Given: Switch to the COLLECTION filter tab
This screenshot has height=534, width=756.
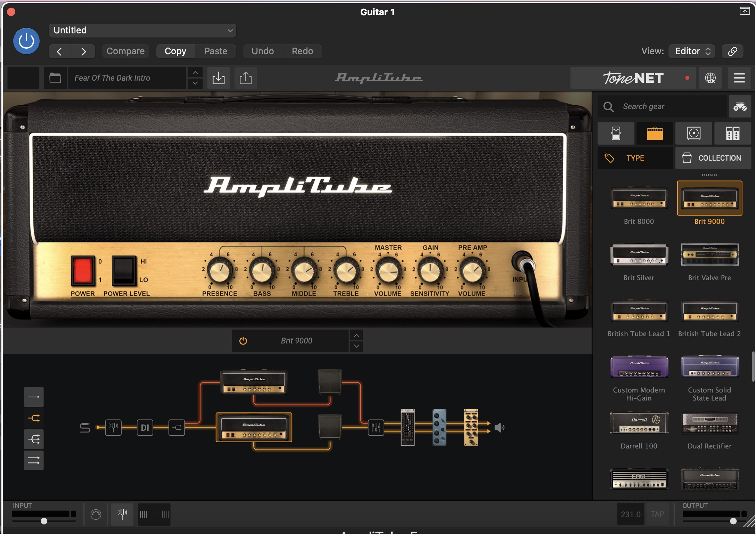Looking at the screenshot, I should tap(713, 158).
